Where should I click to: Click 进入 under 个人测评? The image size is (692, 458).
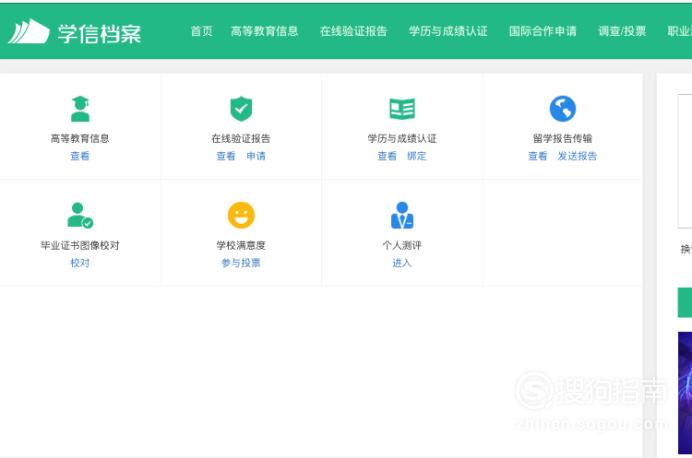point(402,263)
